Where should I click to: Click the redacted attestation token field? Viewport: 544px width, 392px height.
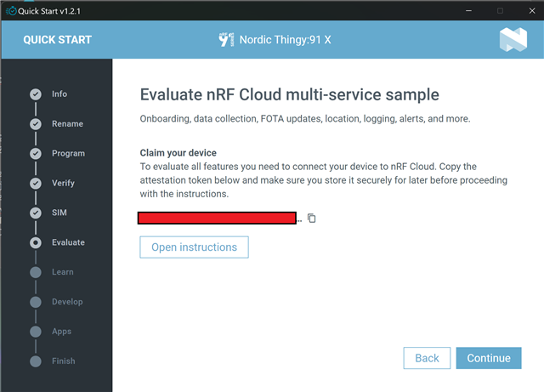click(218, 218)
